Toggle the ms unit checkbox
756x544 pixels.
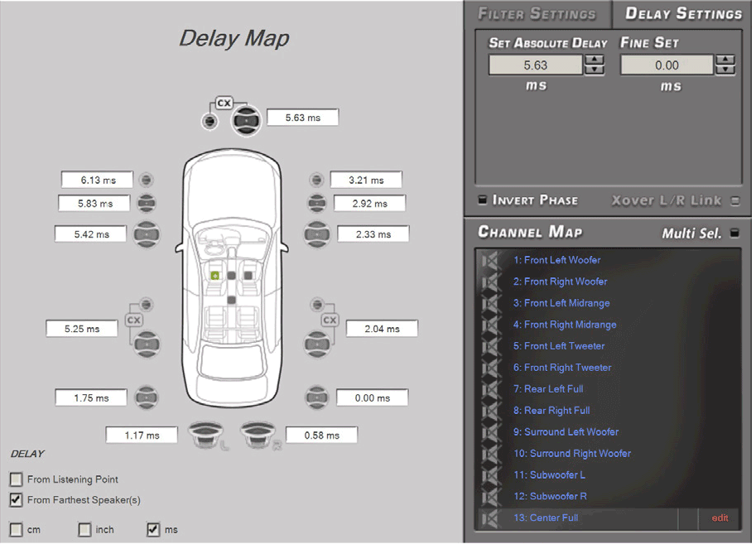point(153,530)
